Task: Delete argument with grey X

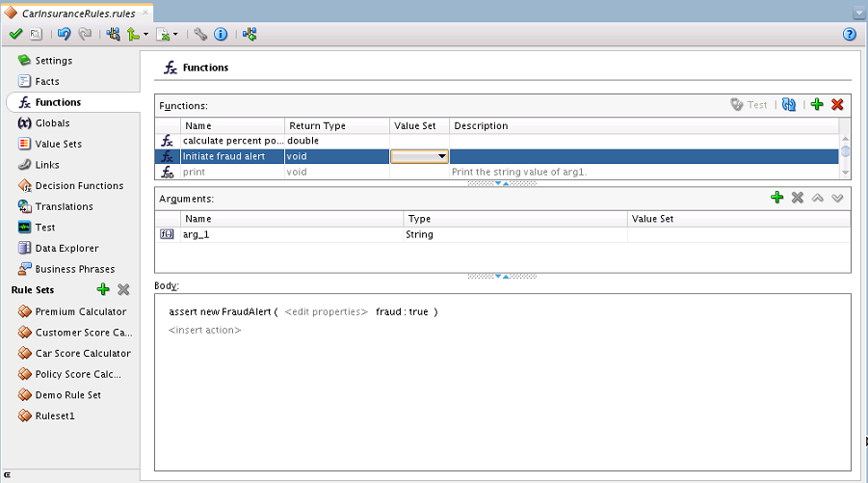Action: (x=797, y=198)
